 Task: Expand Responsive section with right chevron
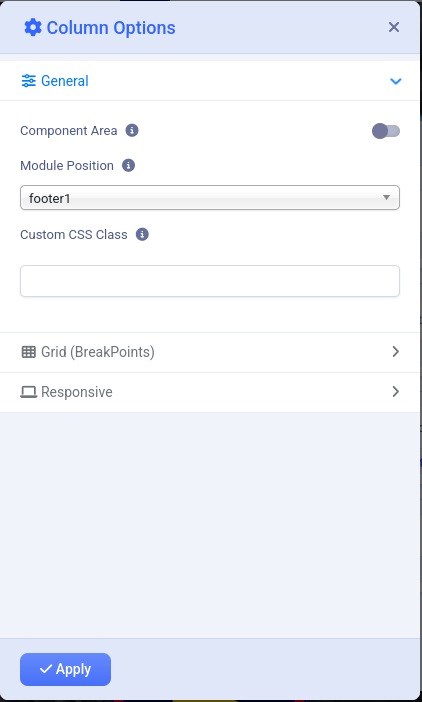[x=396, y=392]
